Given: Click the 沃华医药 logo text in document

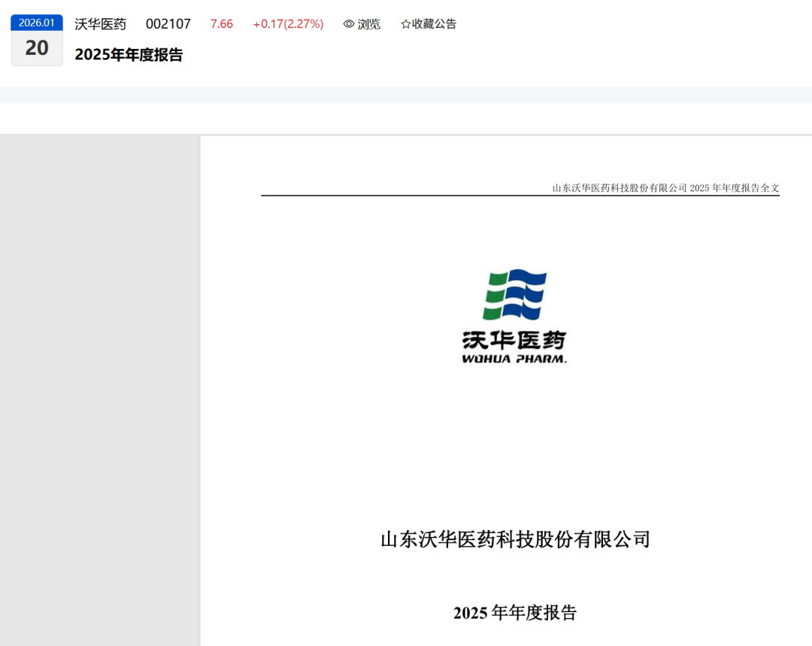Looking at the screenshot, I should click(x=514, y=341).
